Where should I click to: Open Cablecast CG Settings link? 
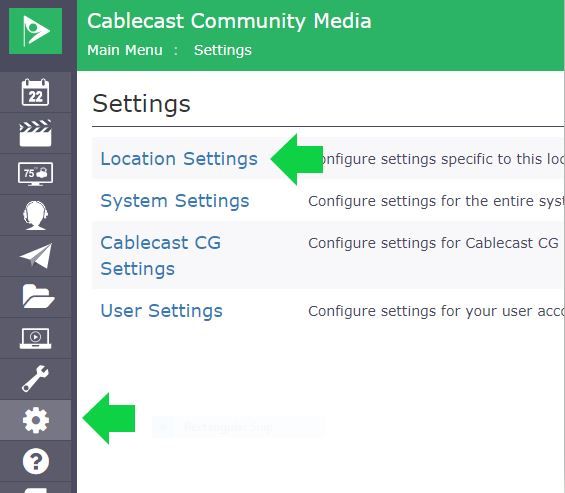[x=161, y=256]
